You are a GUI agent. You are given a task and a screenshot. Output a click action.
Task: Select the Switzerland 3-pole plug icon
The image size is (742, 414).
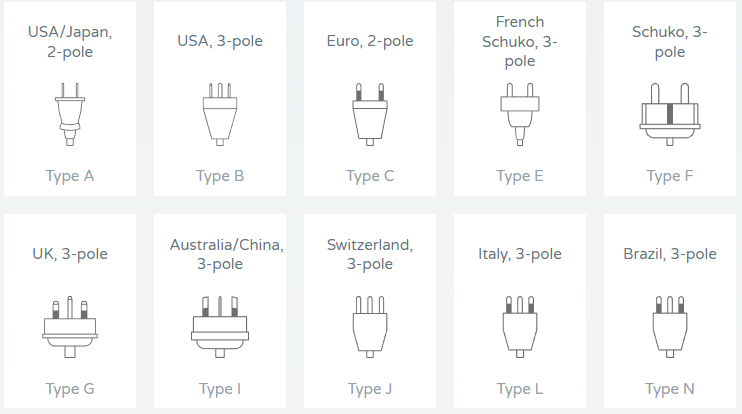click(370, 327)
